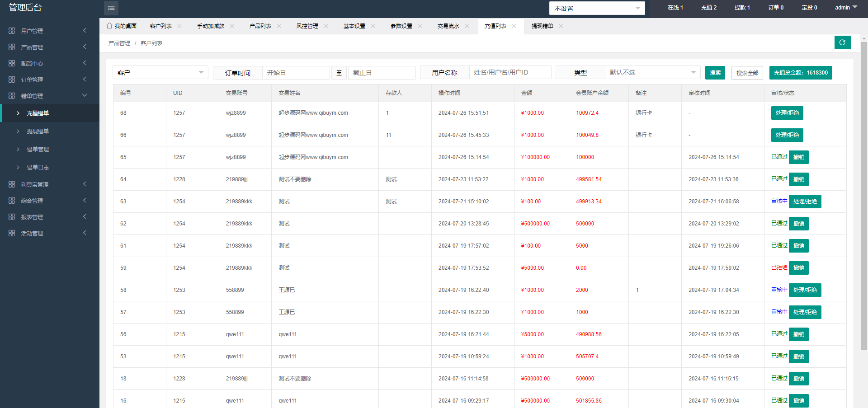Image resolution: width=868 pixels, height=408 pixels.
Task: Click the 搜索 button
Action: [715, 73]
